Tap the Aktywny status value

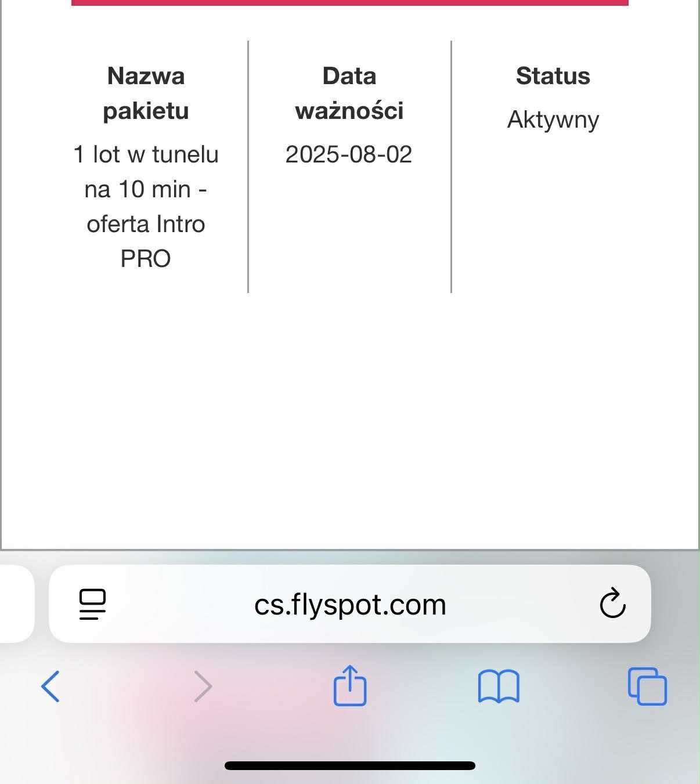click(x=553, y=120)
